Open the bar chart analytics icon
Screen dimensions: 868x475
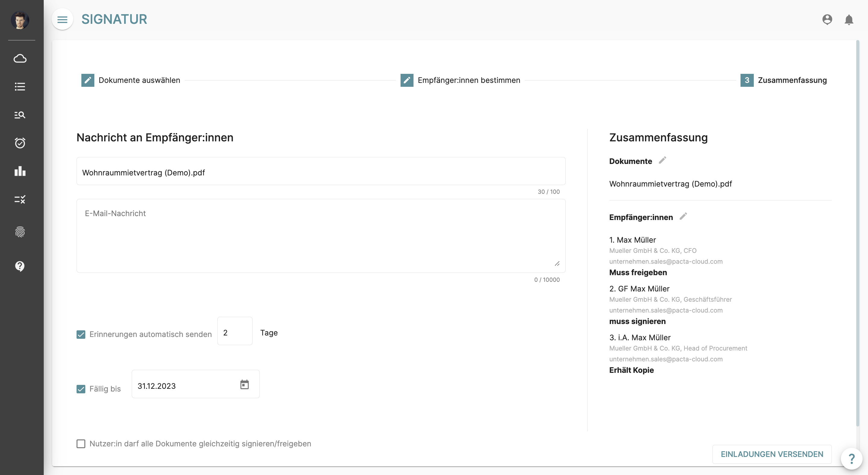coord(20,171)
